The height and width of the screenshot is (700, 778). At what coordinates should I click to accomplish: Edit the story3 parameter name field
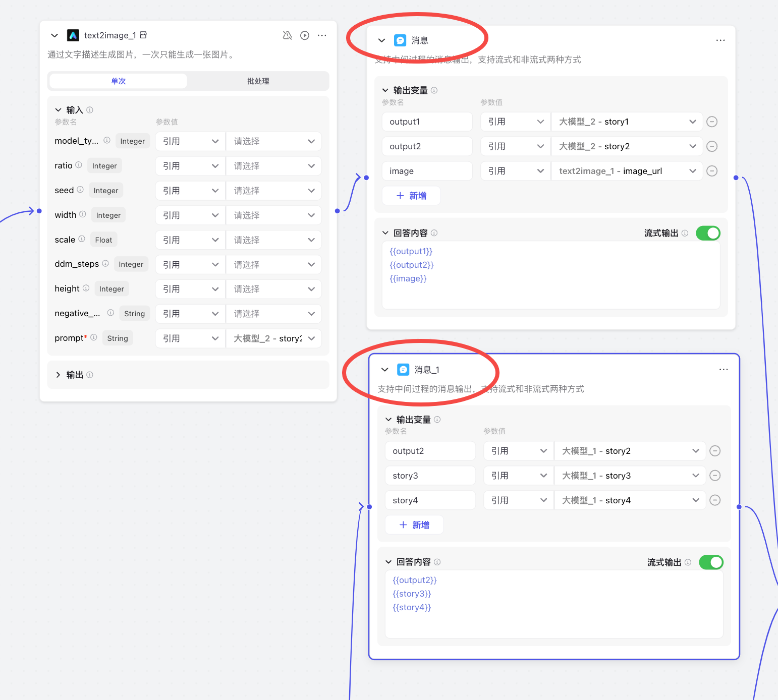430,476
